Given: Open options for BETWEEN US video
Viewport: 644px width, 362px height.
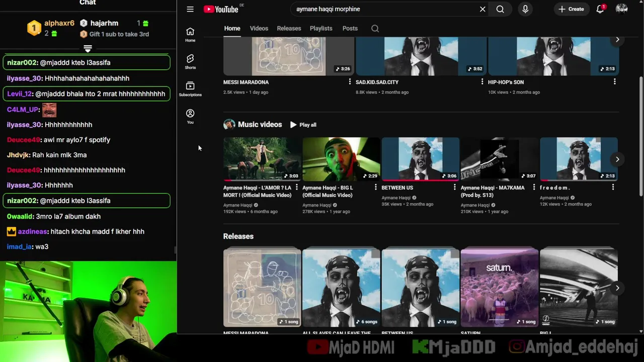Looking at the screenshot, I should click(x=454, y=187).
